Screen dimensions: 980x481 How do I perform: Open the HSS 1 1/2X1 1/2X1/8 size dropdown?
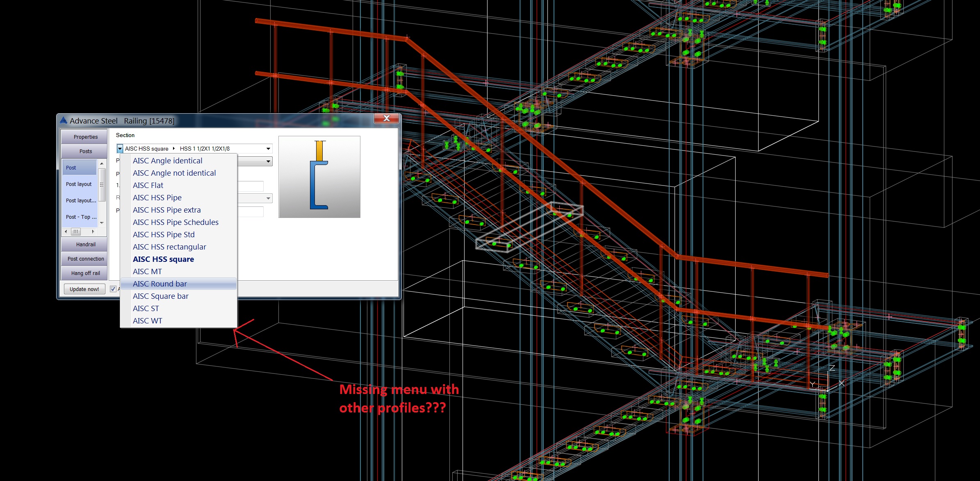point(268,149)
